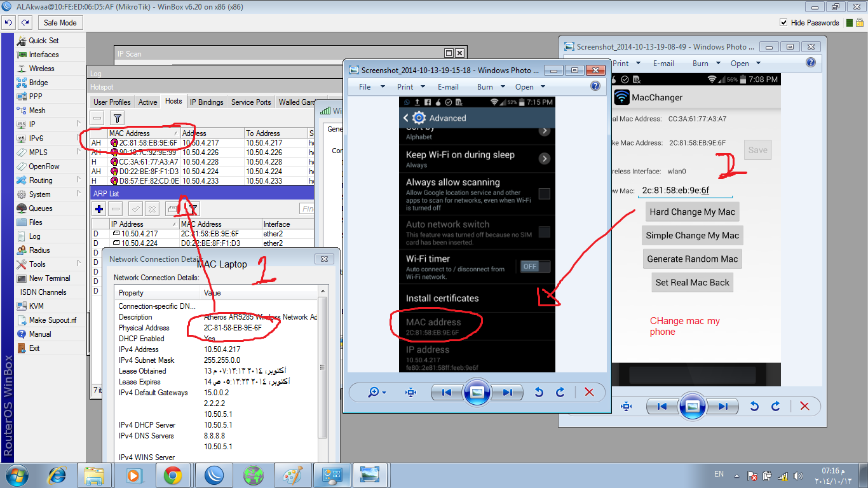Select ARP entry 10.50.4.224

tap(202, 243)
